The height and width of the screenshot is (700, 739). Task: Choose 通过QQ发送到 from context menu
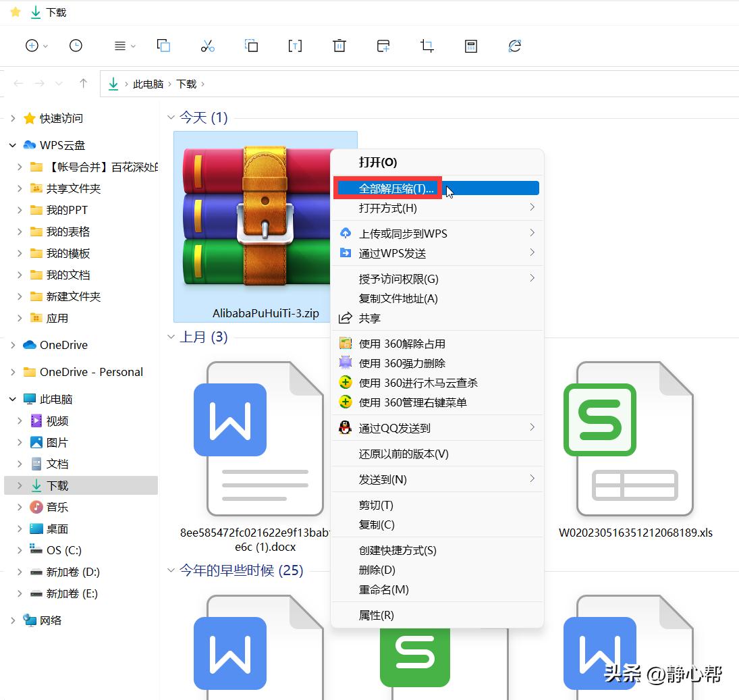[437, 428]
